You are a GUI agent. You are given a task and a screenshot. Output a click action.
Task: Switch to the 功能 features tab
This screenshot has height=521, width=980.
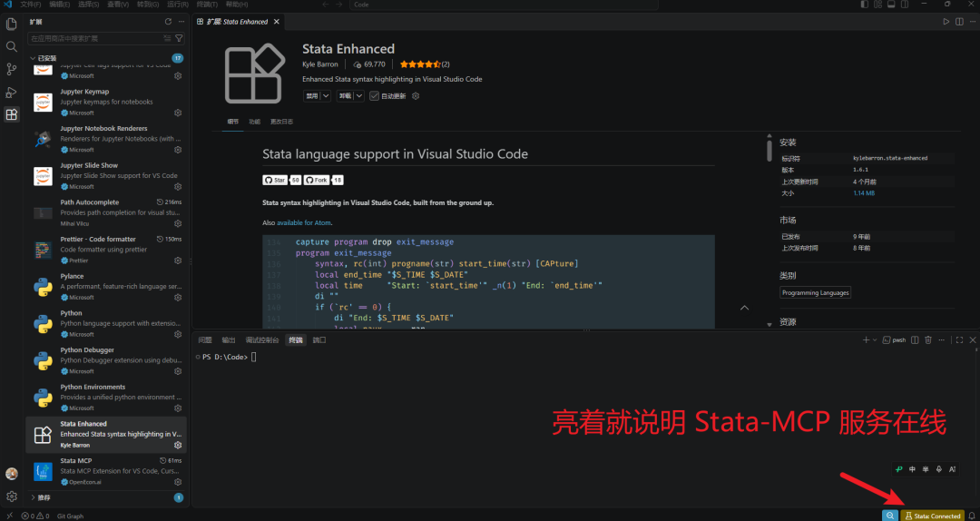[x=254, y=122]
